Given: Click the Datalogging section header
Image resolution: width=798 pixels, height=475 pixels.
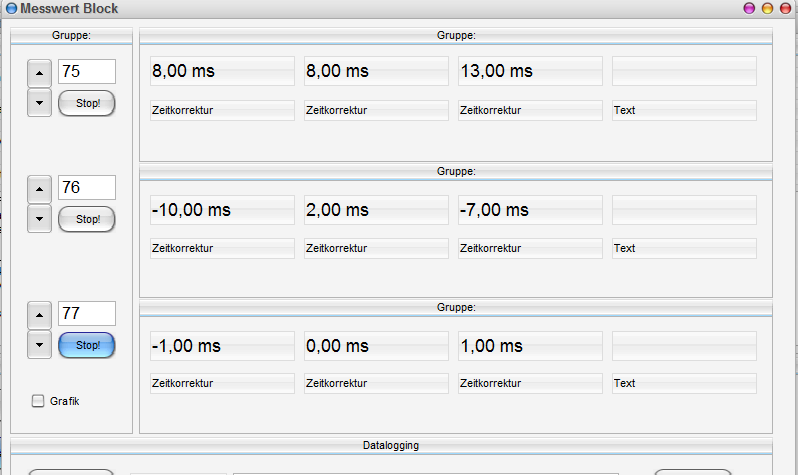Looking at the screenshot, I should (391, 445).
